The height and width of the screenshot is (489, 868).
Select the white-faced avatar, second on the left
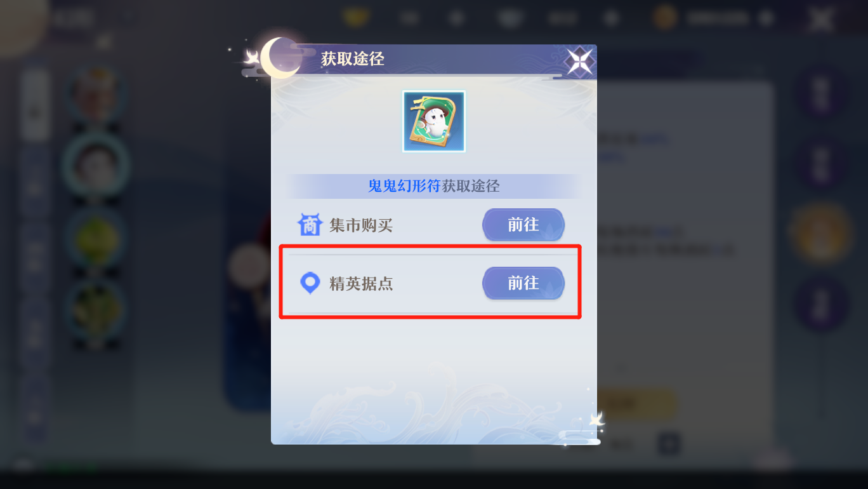96,166
